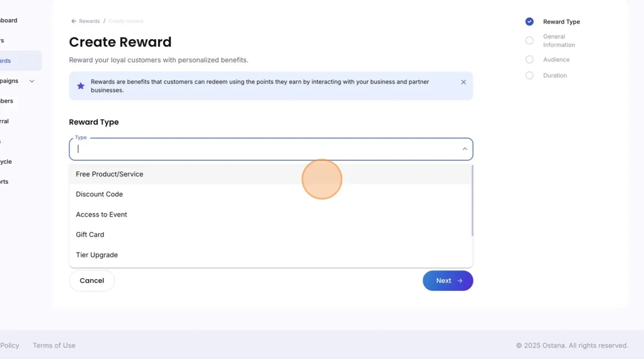Click the back arrow beside Rewards breadcrumb
Screen dimensions: 644x359
pyautogui.click(x=74, y=21)
